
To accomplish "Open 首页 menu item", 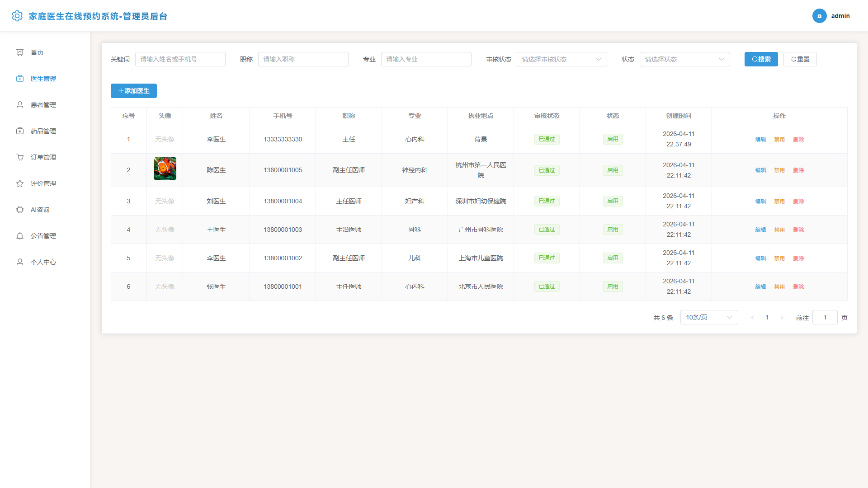I will (x=45, y=52).
